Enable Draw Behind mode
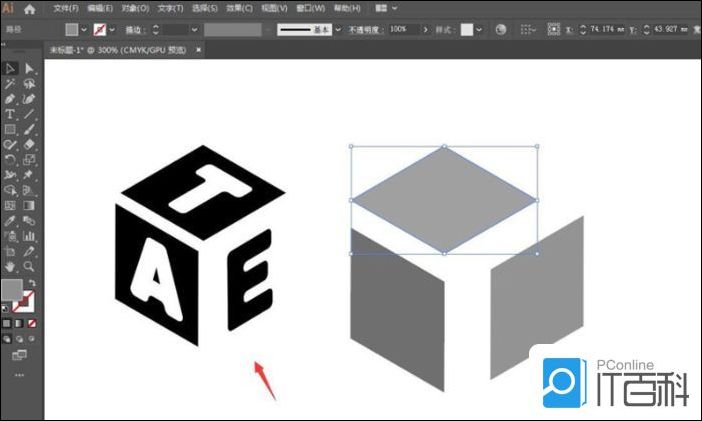Image resolution: width=702 pixels, height=421 pixels. (x=19, y=339)
